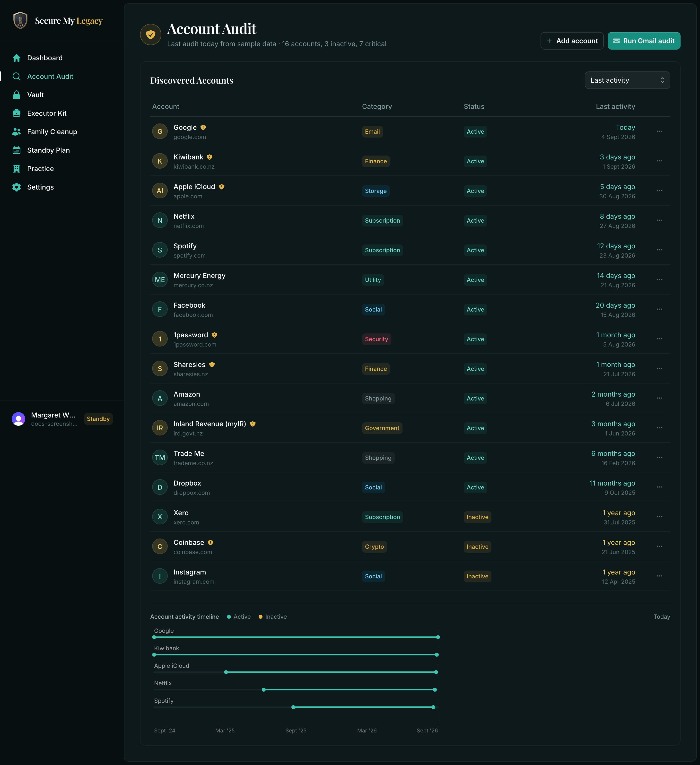Open the more options menu for Xero
This screenshot has height=765, width=700.
coord(659,517)
